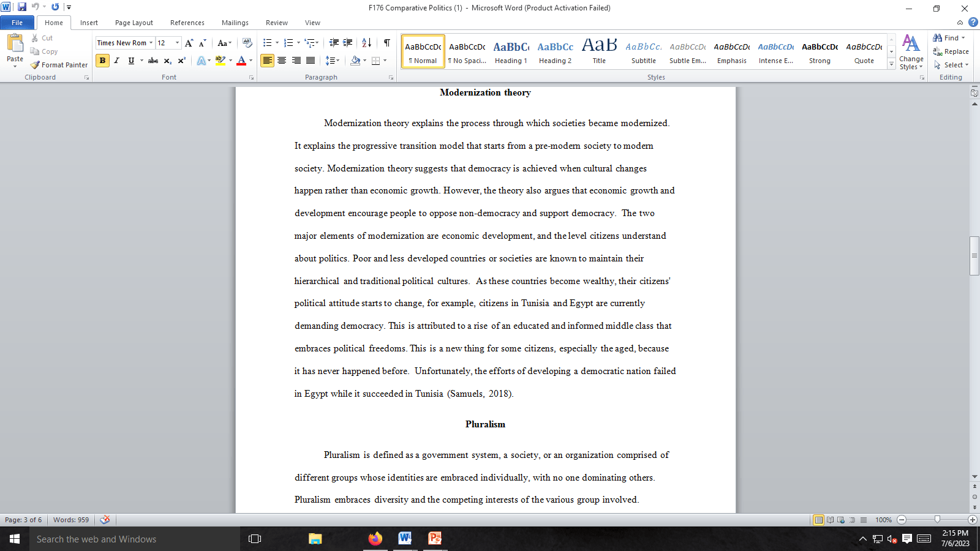The image size is (980, 551).
Task: Apply the Title style
Action: [x=599, y=52]
